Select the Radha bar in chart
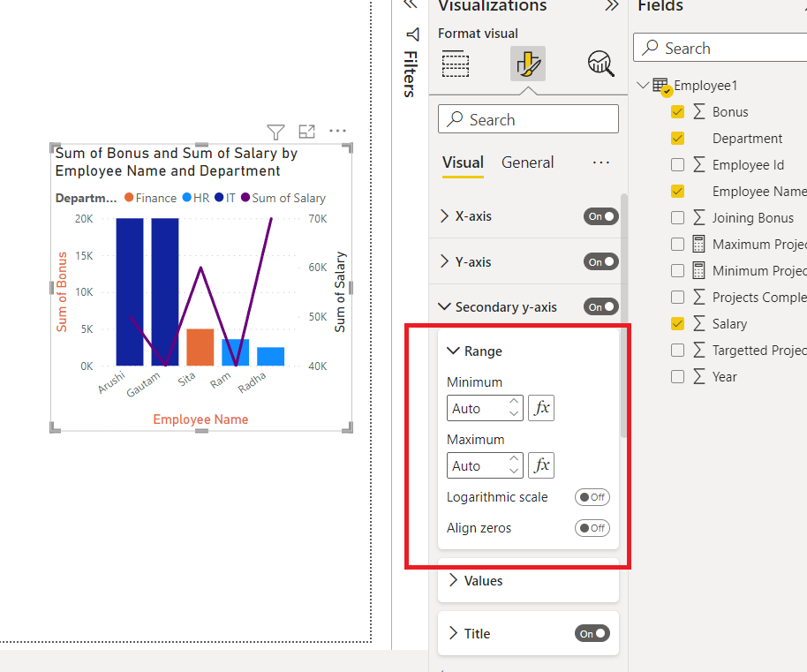 point(271,357)
